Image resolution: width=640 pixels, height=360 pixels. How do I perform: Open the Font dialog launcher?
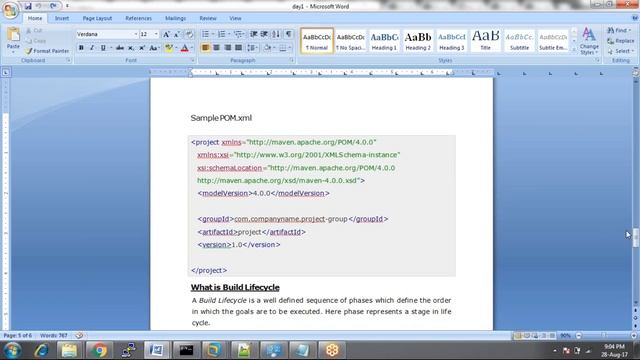[193, 60]
